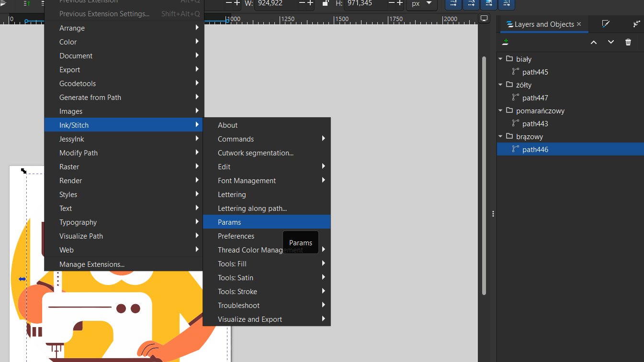
Task: Choose Previous Extension Settings
Action: (x=124, y=14)
